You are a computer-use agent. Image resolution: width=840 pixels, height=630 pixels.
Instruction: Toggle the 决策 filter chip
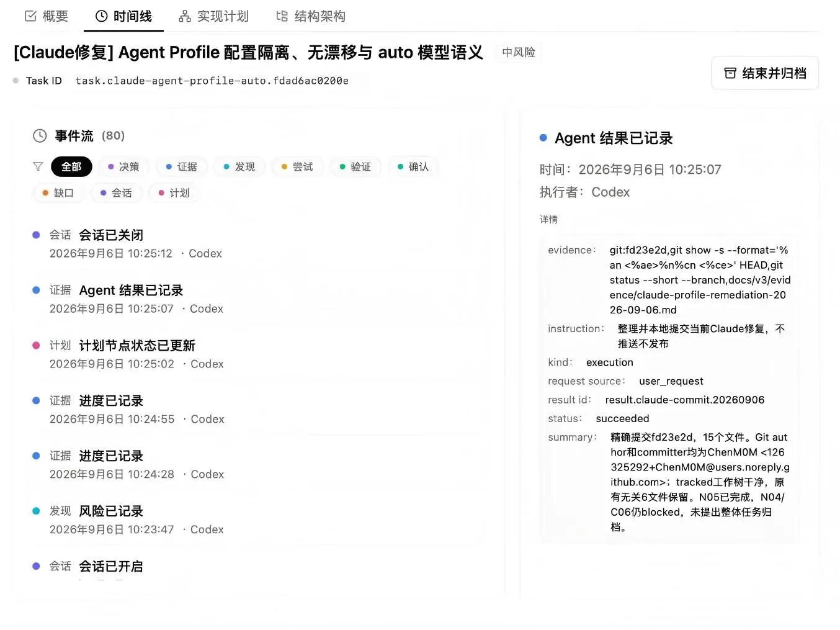coord(123,166)
